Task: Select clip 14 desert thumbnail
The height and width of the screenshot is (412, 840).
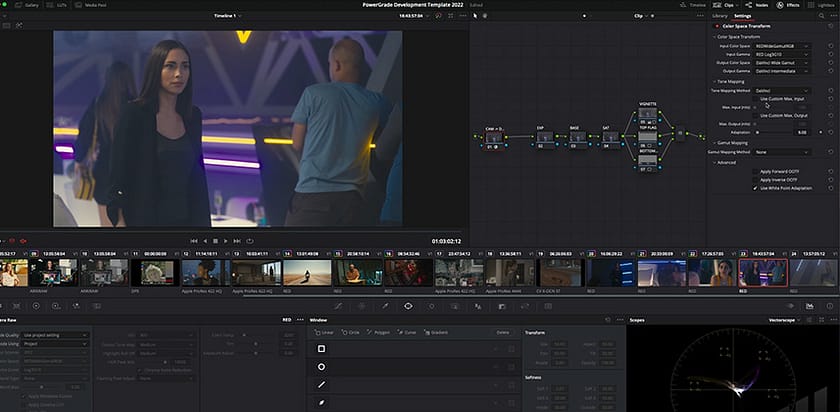Action: 307,272
